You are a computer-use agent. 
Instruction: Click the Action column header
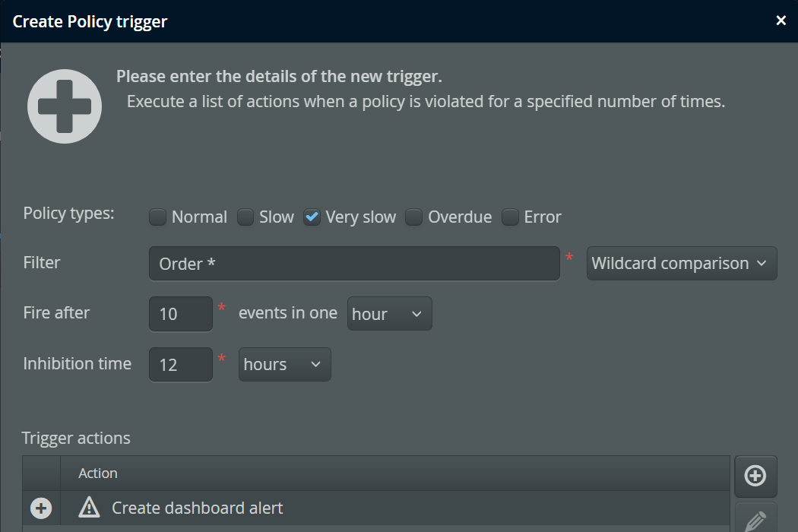tap(98, 473)
